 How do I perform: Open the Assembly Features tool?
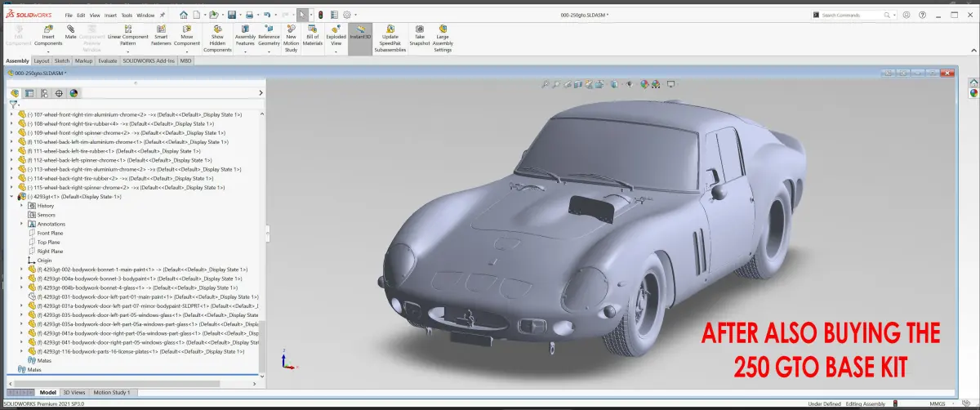[x=245, y=35]
